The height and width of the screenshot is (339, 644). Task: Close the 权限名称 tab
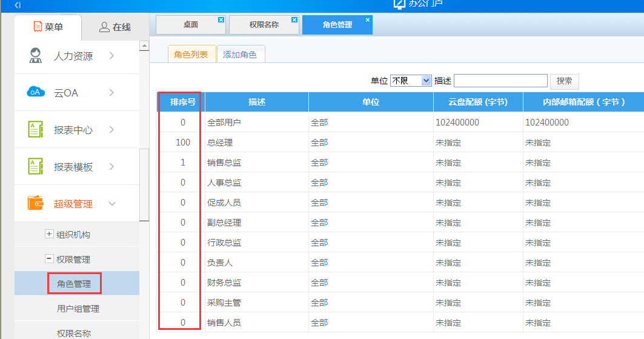[294, 20]
